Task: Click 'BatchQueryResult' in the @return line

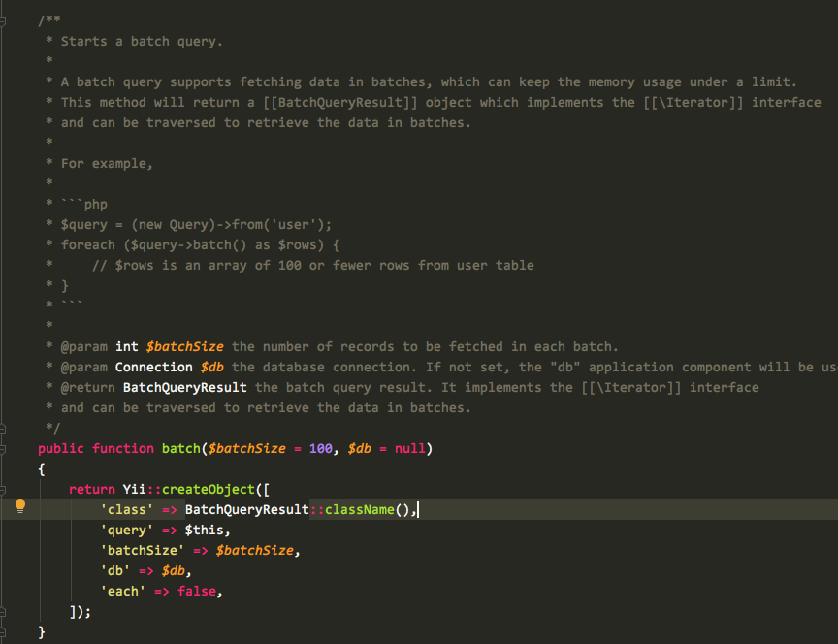Action: 185,388
